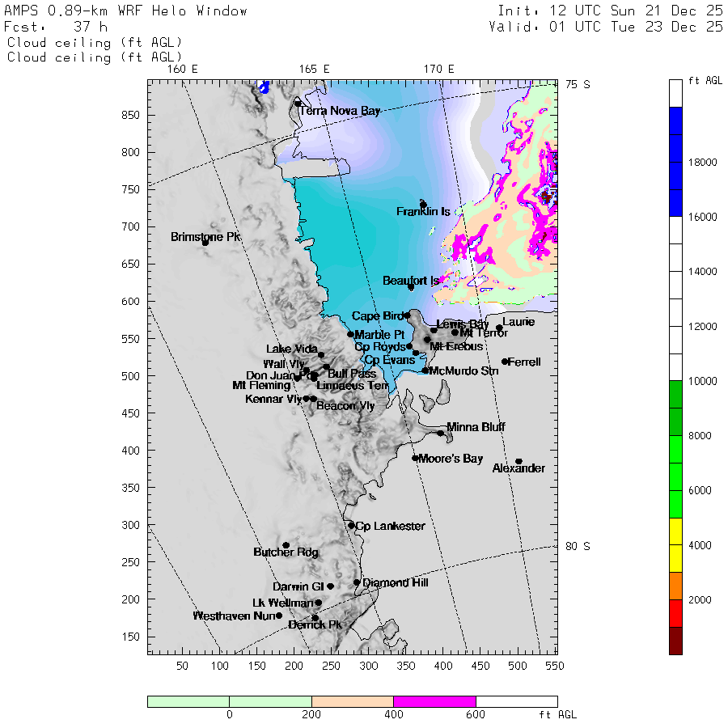Click the Beaufort Is marker dot
This screenshot has width=728, height=728.
pos(411,287)
